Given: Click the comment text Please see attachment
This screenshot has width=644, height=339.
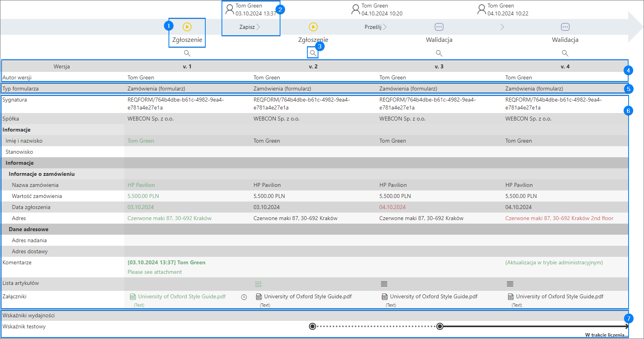Looking at the screenshot, I should pyautogui.click(x=155, y=272).
